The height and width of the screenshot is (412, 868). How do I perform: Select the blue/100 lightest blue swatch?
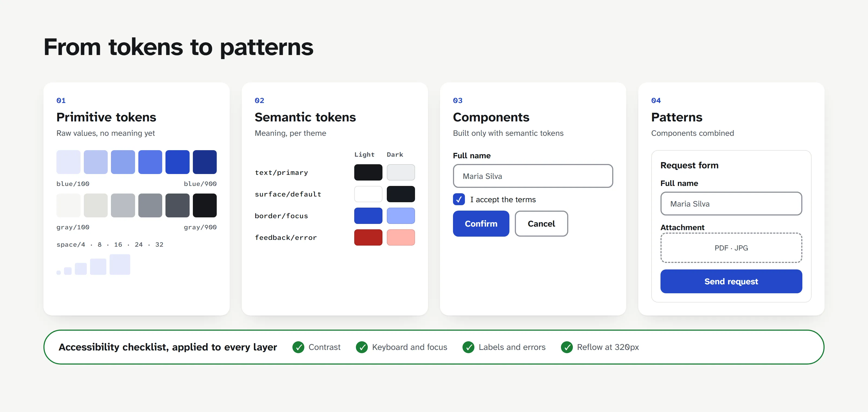[68, 162]
